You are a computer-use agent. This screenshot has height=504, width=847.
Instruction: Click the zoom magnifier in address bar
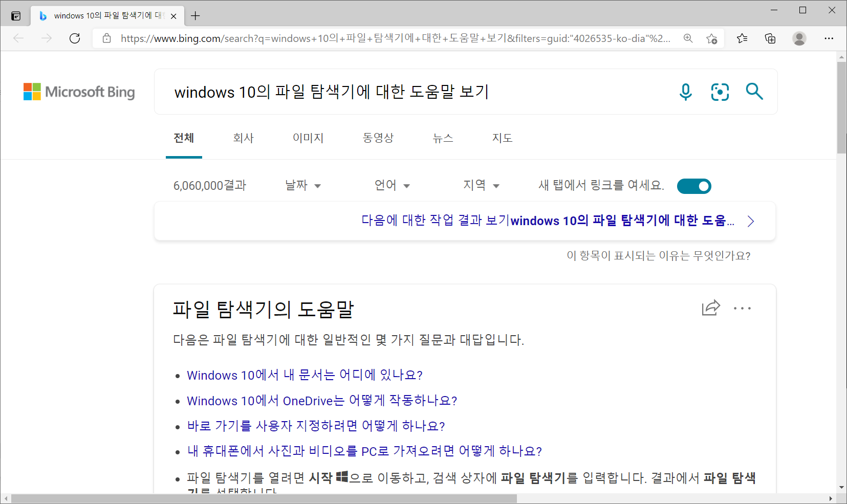coord(688,38)
